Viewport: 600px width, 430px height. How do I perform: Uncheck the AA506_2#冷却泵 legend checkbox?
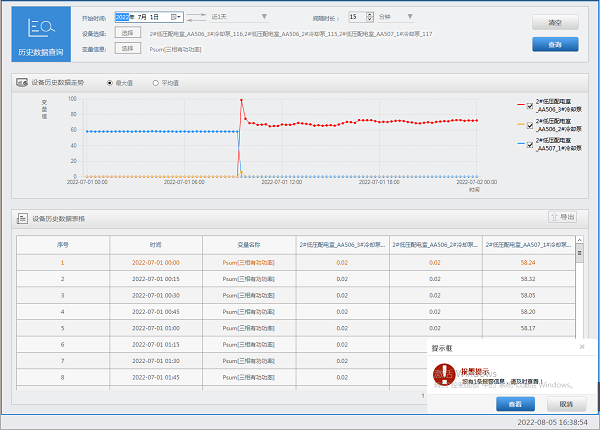click(530, 124)
